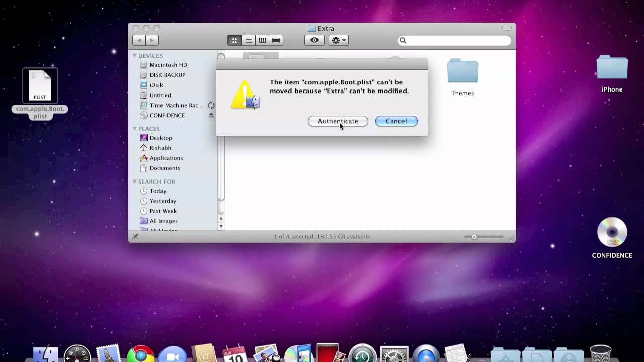Click the "Extra" window title
This screenshot has width=644, height=362.
tap(326, 28)
